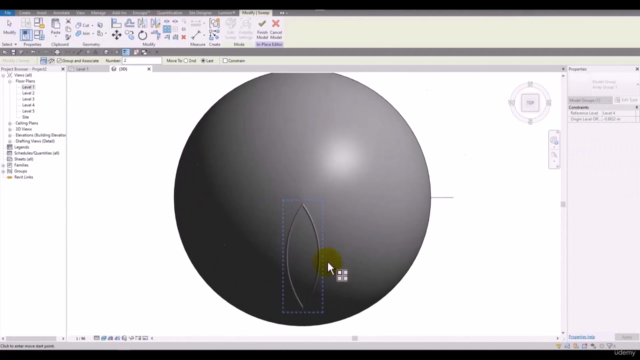640x360 pixels.
Task: Expand the Families tree node
Action: (3, 165)
